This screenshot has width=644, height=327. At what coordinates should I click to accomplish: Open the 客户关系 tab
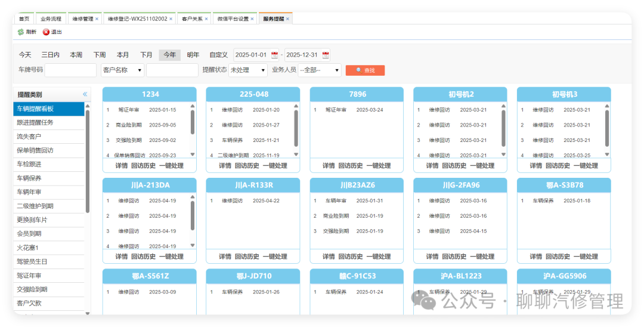tap(192, 19)
